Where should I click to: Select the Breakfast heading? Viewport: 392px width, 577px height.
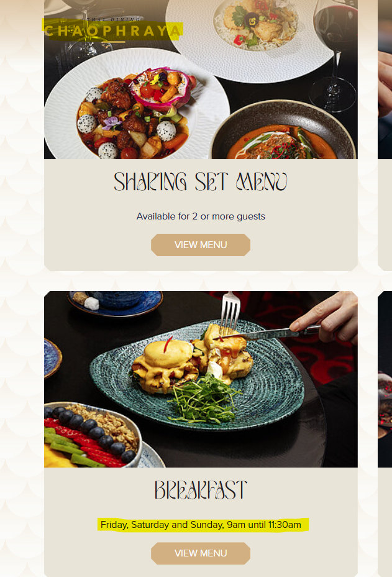[201, 490]
